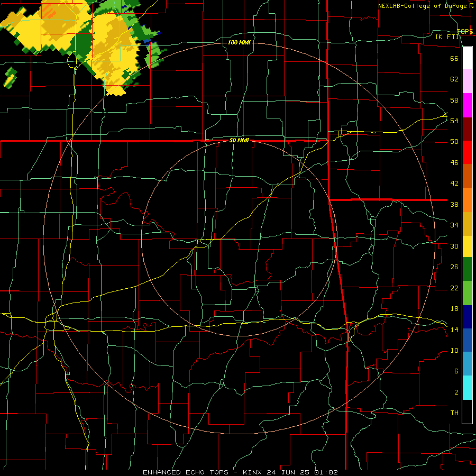Click the black TH legend swatch
476x476 pixels.
(x=467, y=411)
